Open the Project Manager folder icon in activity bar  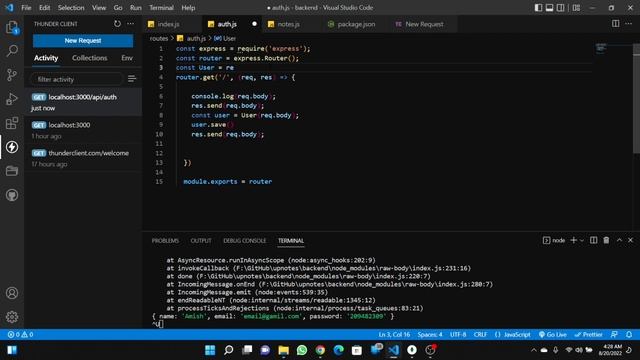(12, 171)
